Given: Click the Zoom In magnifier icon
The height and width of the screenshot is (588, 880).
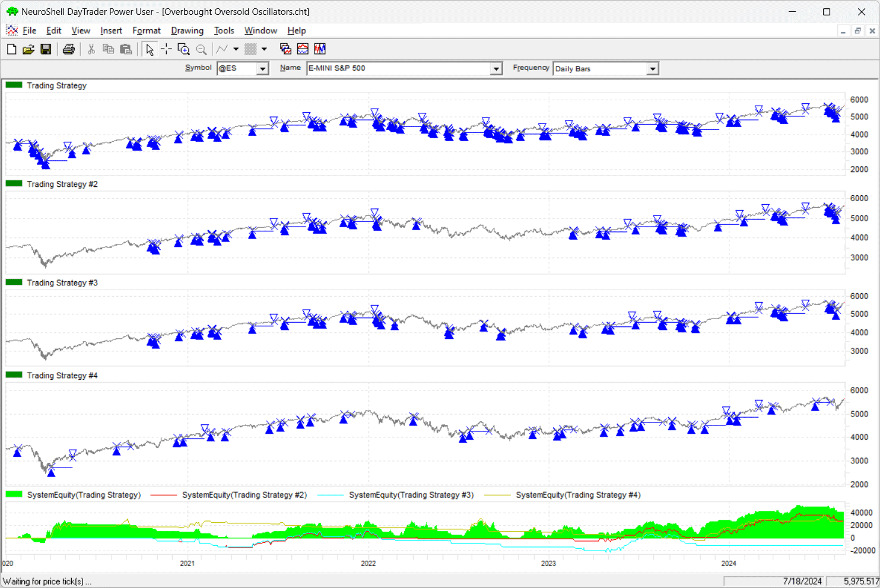Looking at the screenshot, I should (x=184, y=49).
